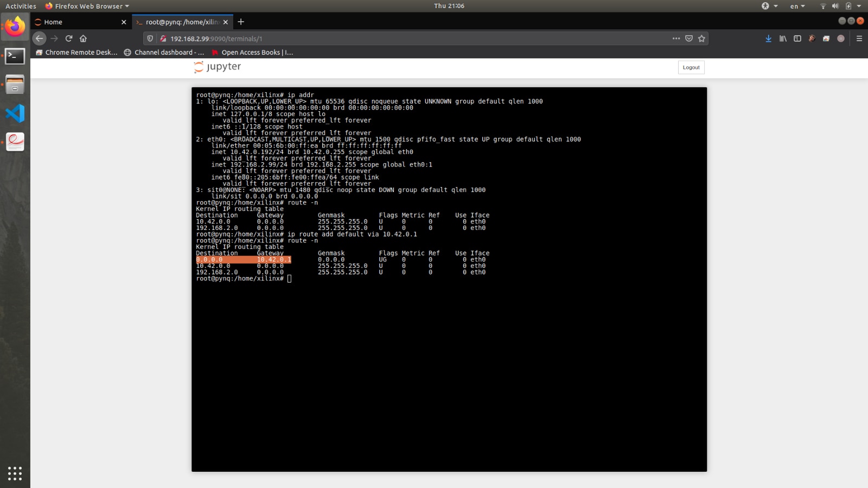This screenshot has height=488, width=868.
Task: Go back to the previous page
Action: tap(39, 38)
